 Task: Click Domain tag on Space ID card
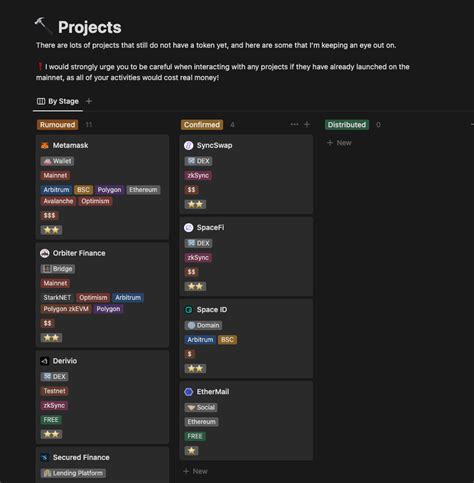point(203,325)
